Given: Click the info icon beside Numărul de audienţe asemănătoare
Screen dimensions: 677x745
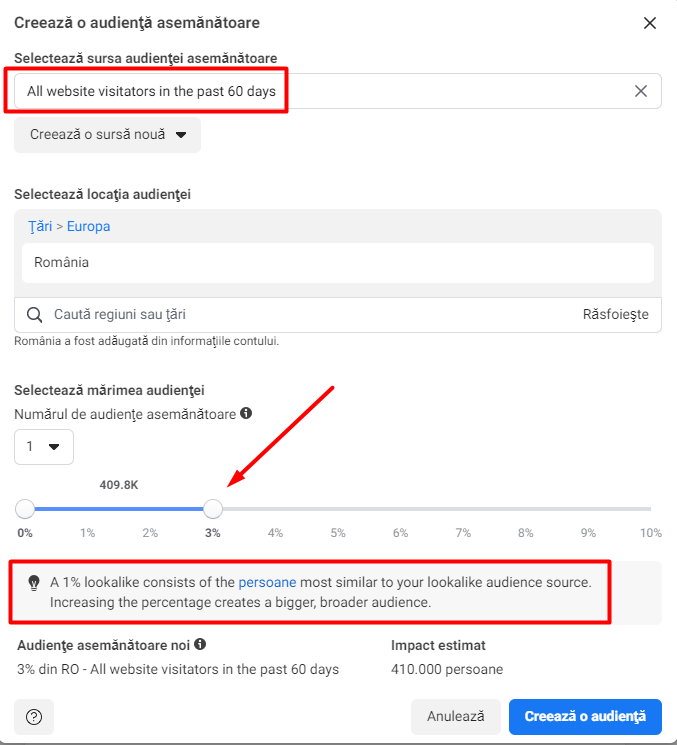Looking at the screenshot, I should [246, 412].
